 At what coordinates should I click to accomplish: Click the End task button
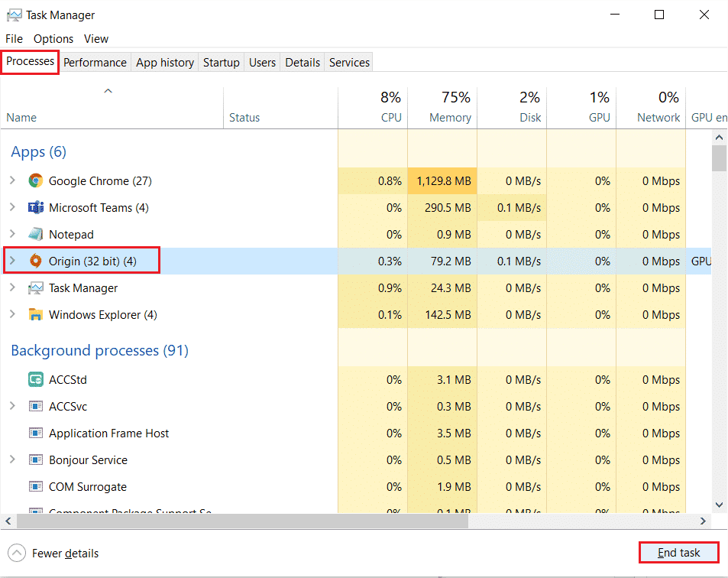click(679, 553)
